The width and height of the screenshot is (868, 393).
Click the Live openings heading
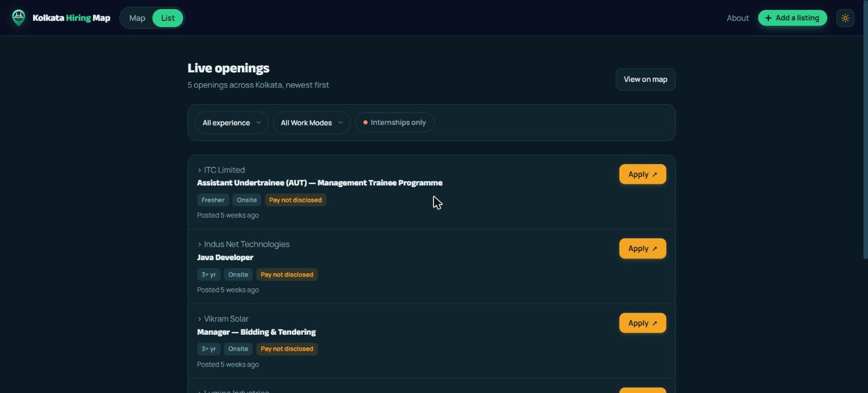click(x=228, y=68)
